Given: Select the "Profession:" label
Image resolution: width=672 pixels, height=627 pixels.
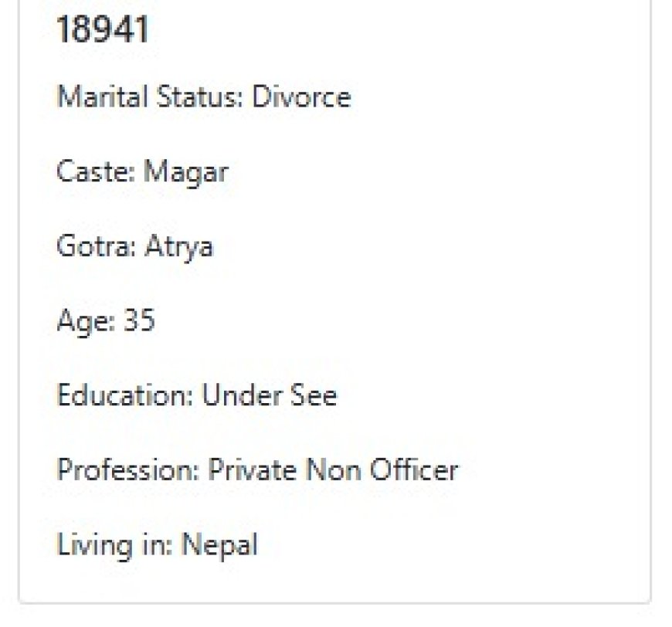Looking at the screenshot, I should (x=128, y=469).
